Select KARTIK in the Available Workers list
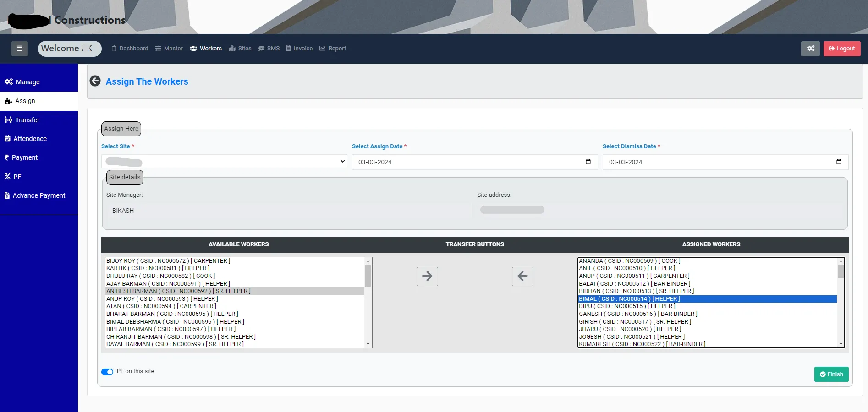The image size is (868, 412). click(x=158, y=268)
